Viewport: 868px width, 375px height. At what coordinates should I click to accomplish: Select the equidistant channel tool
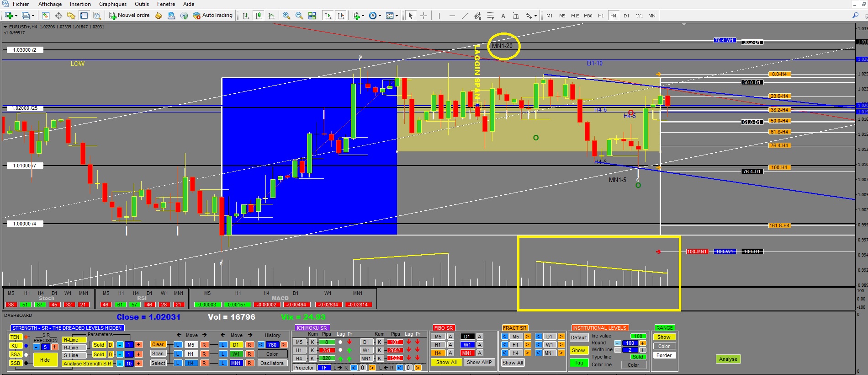477,16
